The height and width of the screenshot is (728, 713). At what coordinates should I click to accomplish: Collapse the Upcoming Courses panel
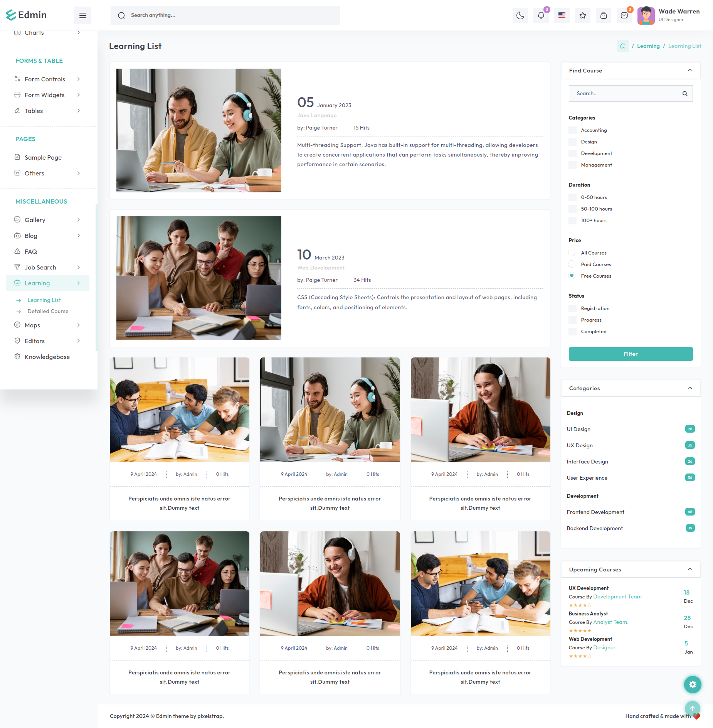pyautogui.click(x=690, y=570)
